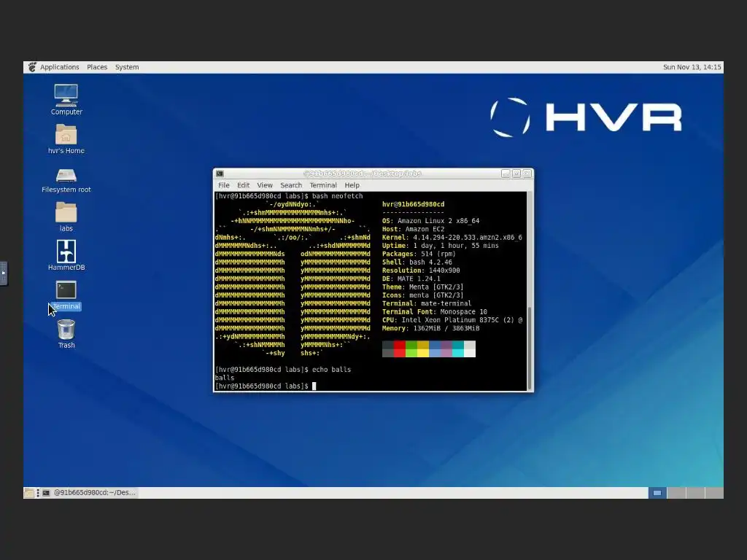Image resolution: width=747 pixels, height=560 pixels.
Task: Click the cyan neofetch color block
Action: click(x=458, y=349)
